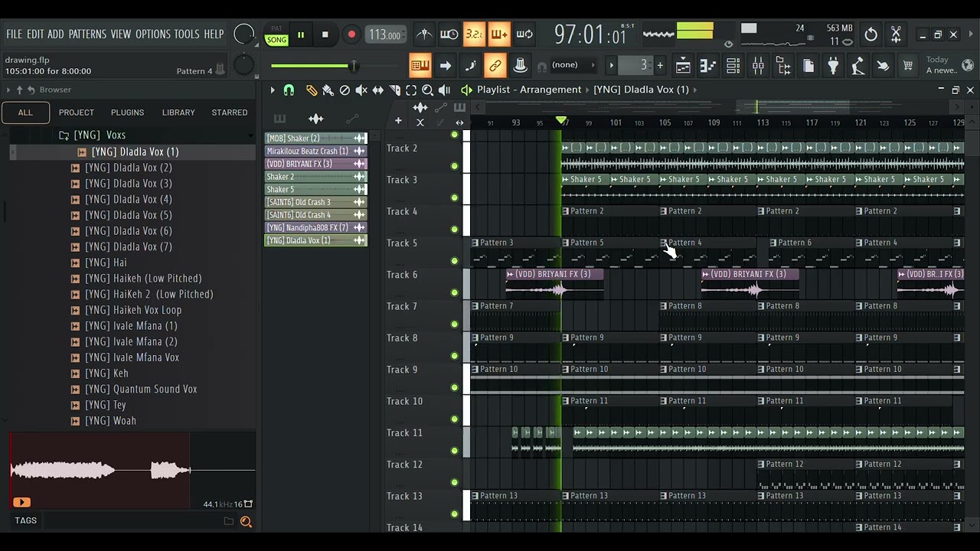Mute Track 8 via its green light
The image size is (980, 551).
[x=455, y=356]
